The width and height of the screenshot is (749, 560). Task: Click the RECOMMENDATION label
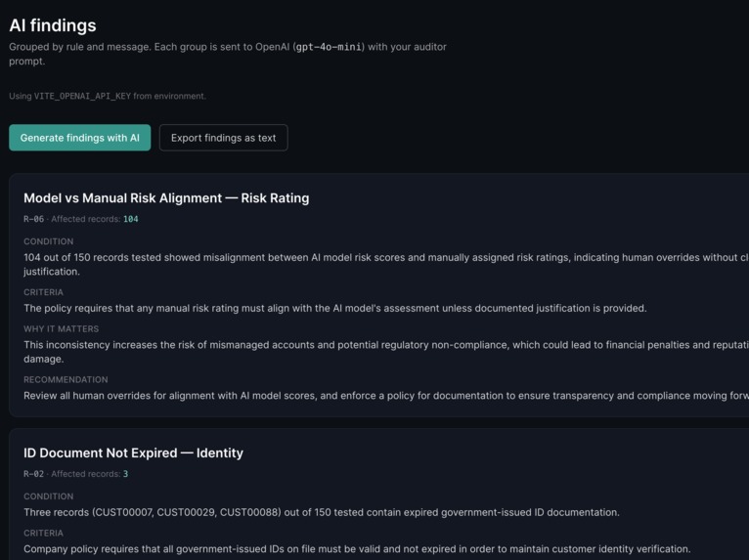pos(66,379)
